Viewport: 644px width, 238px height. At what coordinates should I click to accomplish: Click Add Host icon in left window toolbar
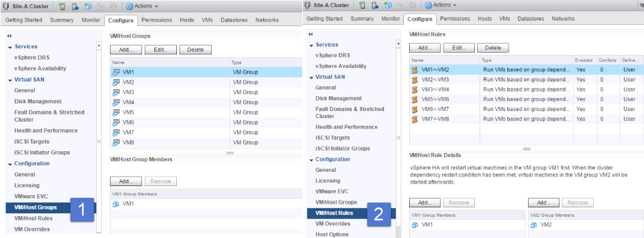point(62,6)
